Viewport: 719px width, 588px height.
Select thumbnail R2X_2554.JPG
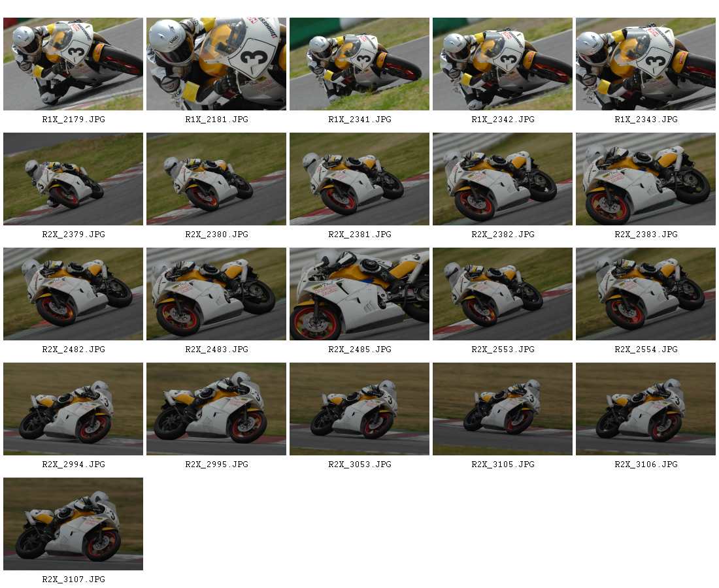tap(646, 294)
